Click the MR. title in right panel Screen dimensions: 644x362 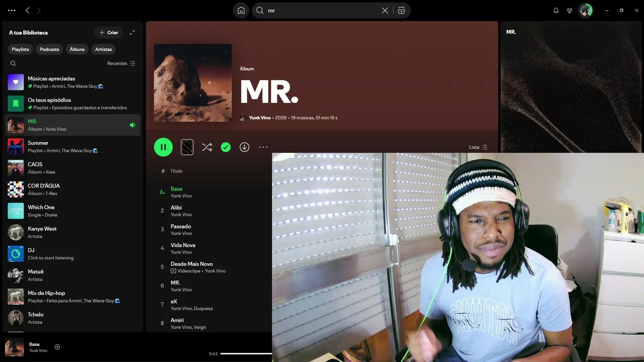click(x=511, y=32)
